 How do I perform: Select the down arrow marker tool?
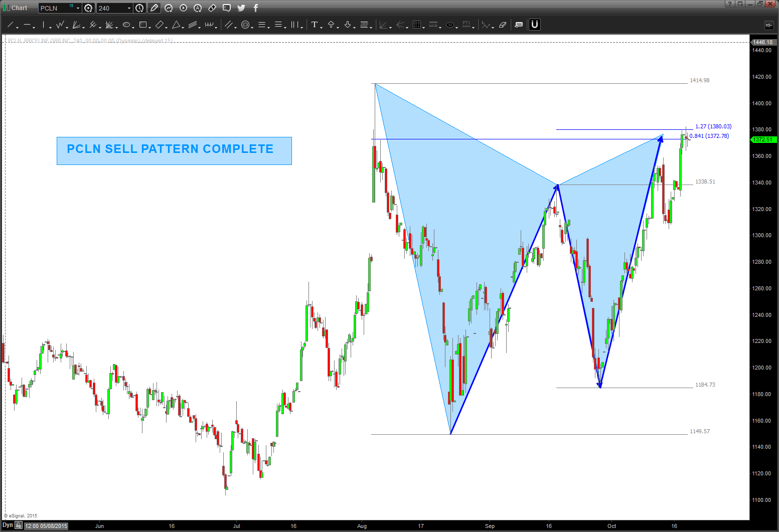point(348,24)
